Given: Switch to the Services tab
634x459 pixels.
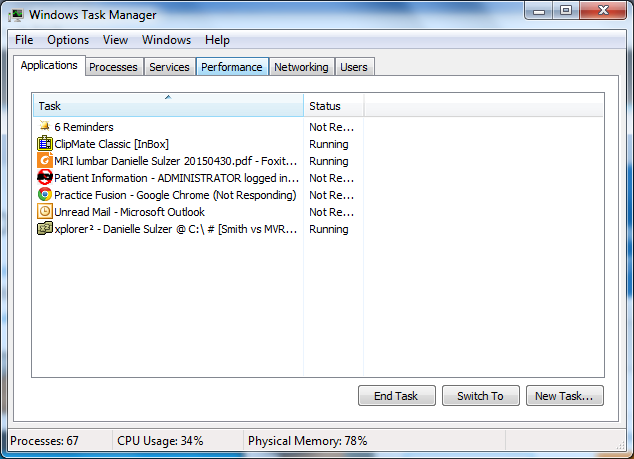Looking at the screenshot, I should coord(169,67).
